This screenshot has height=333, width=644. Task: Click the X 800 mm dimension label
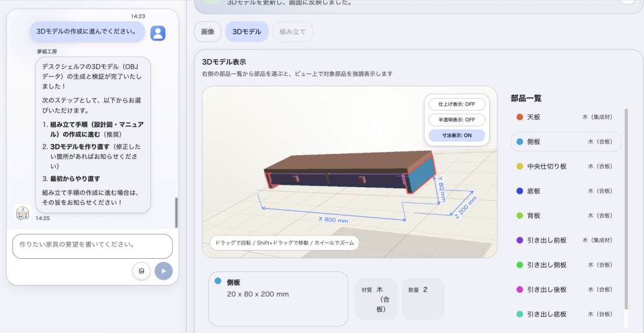click(x=333, y=219)
